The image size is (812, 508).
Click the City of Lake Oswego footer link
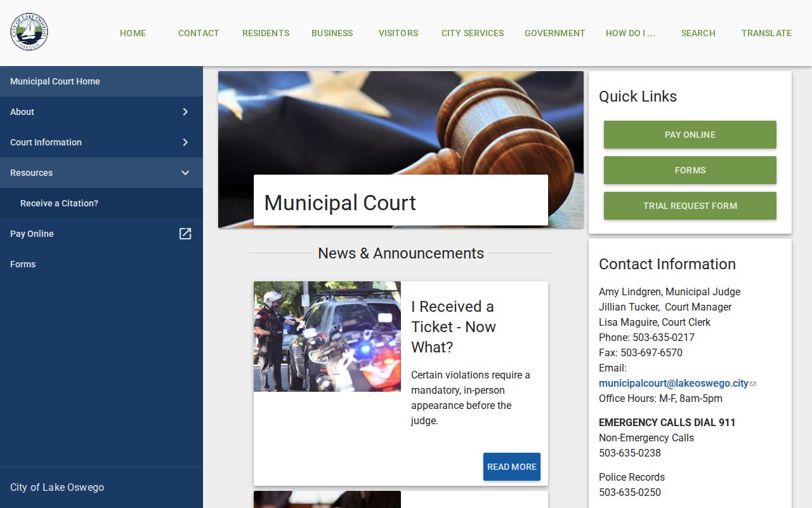[x=57, y=487]
